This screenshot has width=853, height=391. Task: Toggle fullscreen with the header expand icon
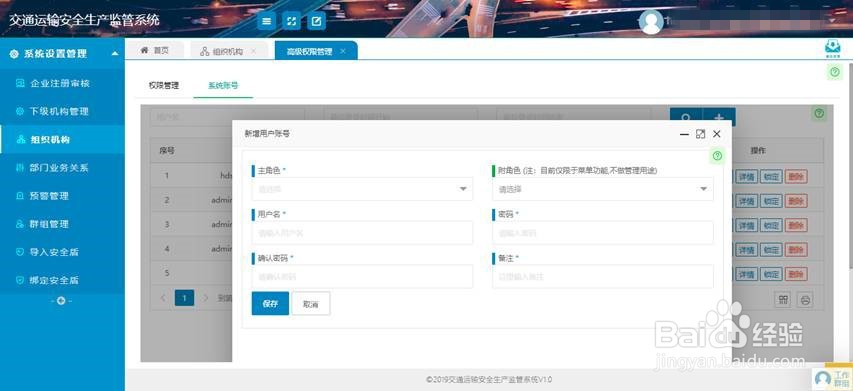point(292,21)
